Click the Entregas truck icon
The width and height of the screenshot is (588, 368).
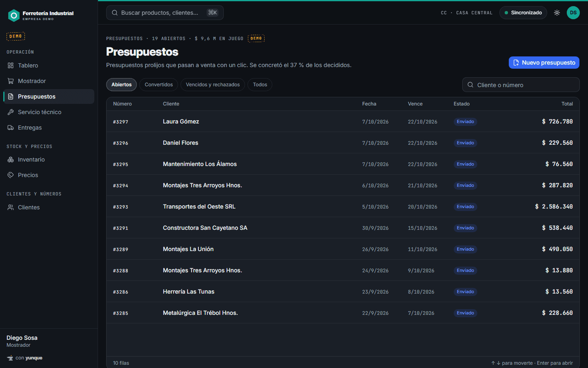coord(11,128)
